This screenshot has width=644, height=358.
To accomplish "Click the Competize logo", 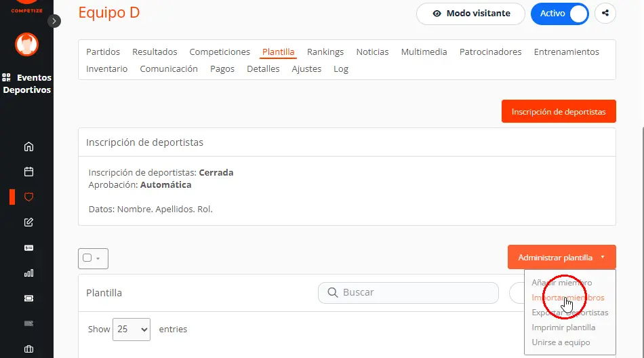I will tap(26, 7).
